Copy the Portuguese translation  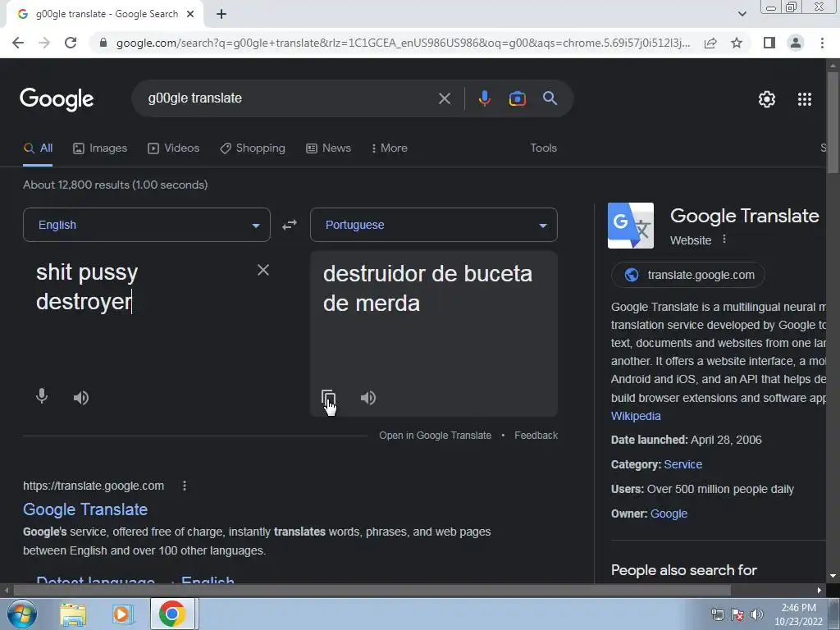point(328,398)
